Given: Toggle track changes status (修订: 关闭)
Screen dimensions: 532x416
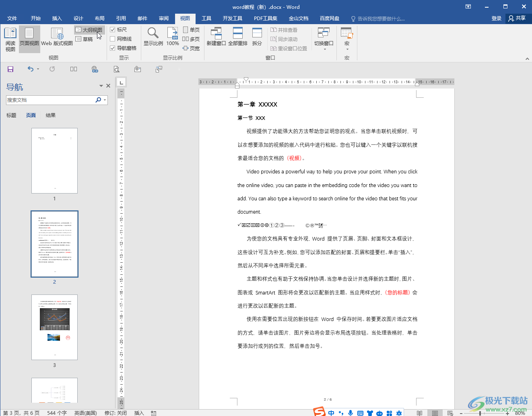Looking at the screenshot, I should 116,413.
